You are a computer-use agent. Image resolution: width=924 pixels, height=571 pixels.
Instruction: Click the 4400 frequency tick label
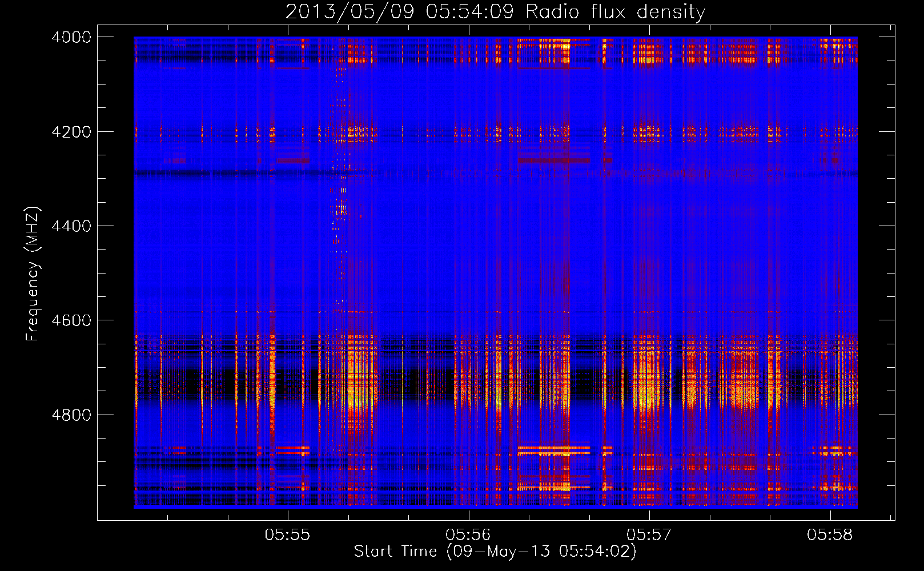pyautogui.click(x=71, y=226)
